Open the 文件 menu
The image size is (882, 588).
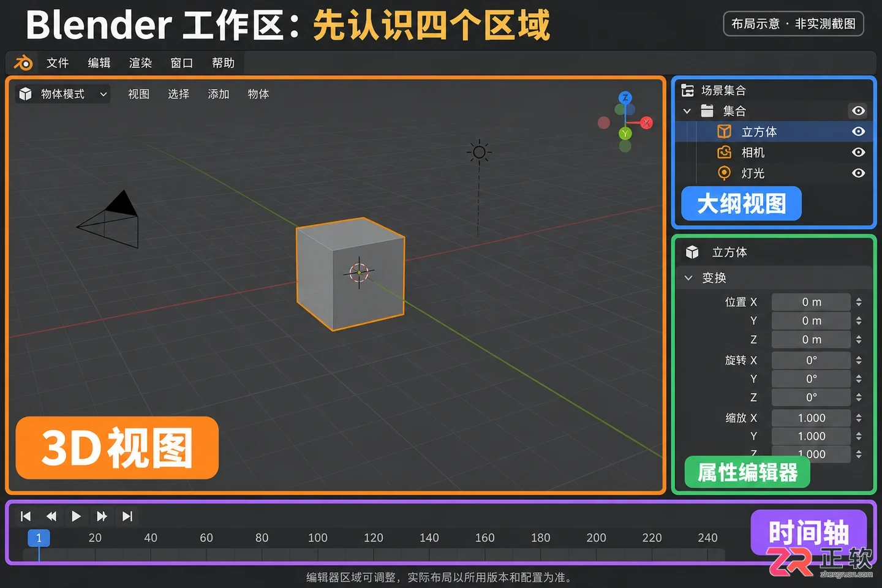[x=58, y=62]
